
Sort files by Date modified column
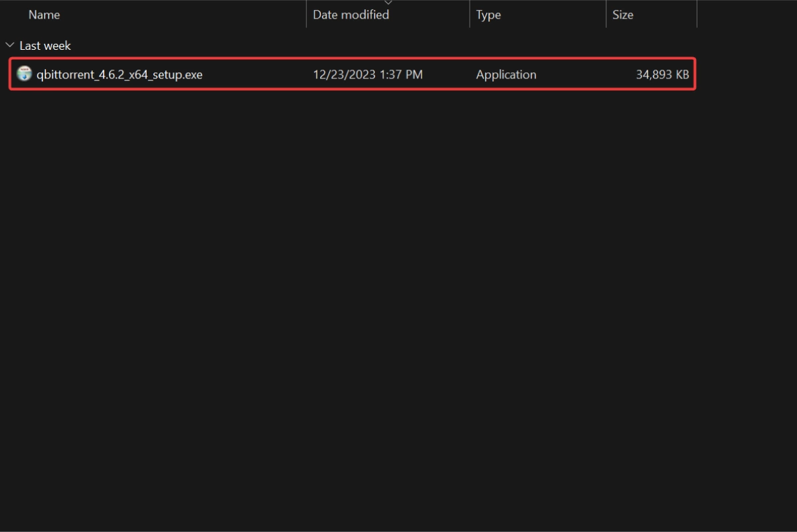click(x=351, y=15)
